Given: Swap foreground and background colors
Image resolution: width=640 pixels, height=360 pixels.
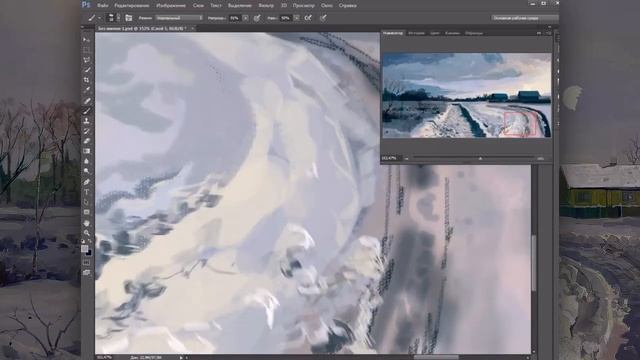Looking at the screenshot, I should (x=90, y=242).
